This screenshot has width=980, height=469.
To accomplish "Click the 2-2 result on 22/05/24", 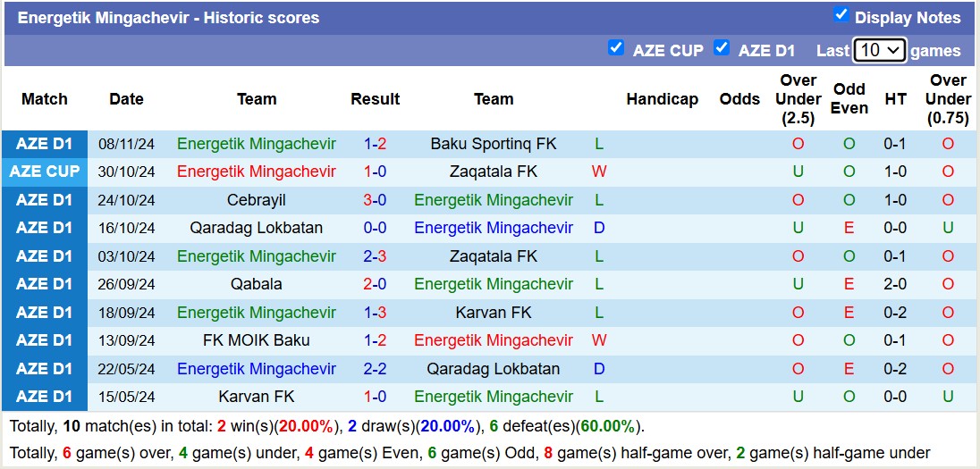I will [375, 369].
